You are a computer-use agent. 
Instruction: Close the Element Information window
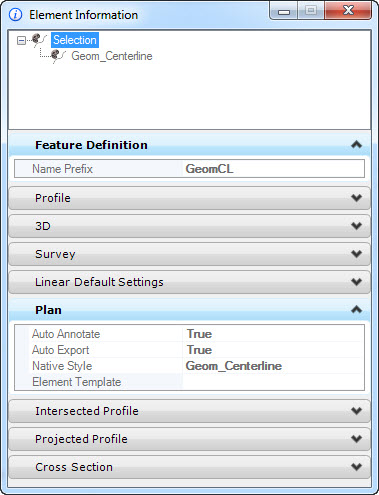pyautogui.click(x=348, y=11)
